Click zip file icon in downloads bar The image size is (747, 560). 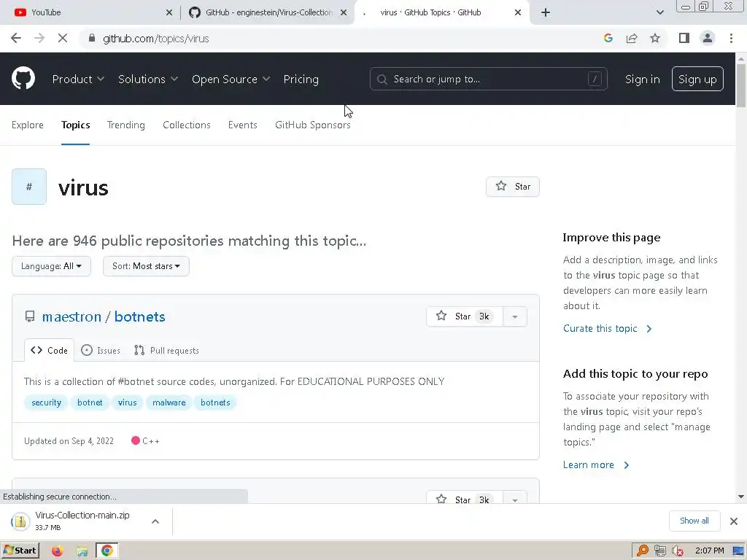coord(20,521)
